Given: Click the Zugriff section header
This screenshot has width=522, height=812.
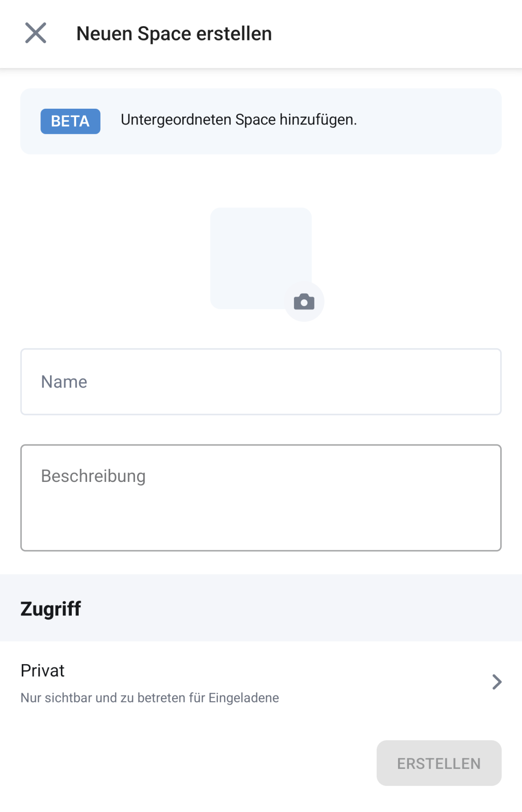Looking at the screenshot, I should tap(51, 608).
